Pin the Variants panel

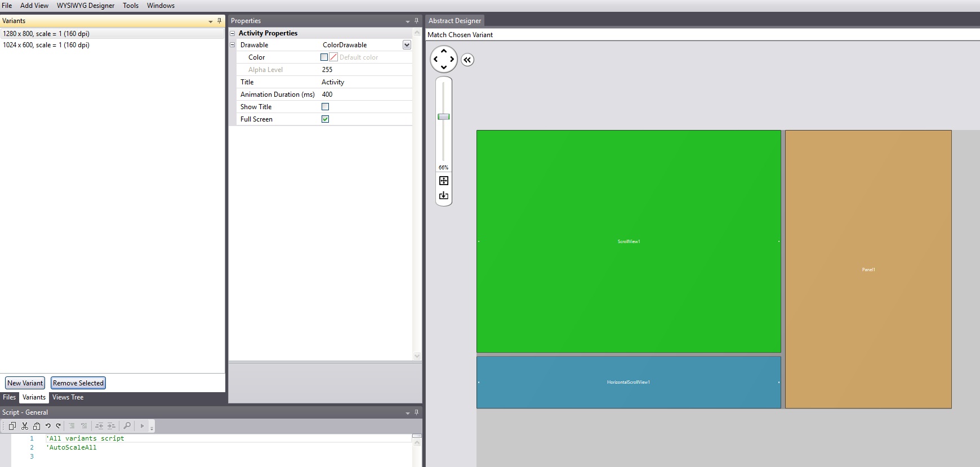[219, 21]
